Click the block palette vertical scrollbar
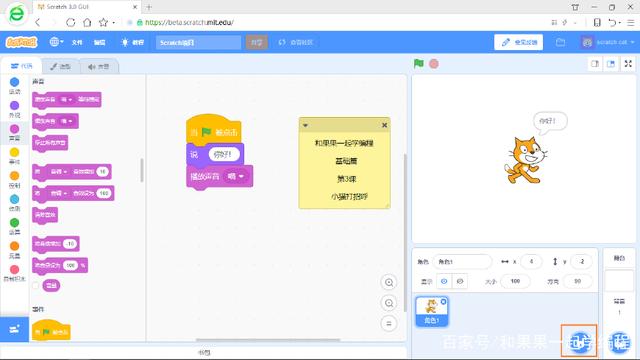Viewport: 640px width, 360px height. pyautogui.click(x=142, y=170)
